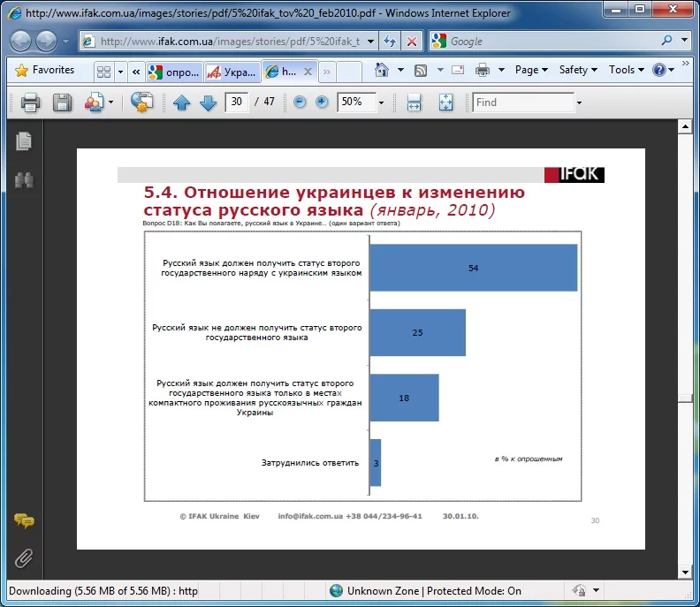Screen dimensions: 700x607
Task: Open the Collaborate people icon menu
Action: coord(99,102)
